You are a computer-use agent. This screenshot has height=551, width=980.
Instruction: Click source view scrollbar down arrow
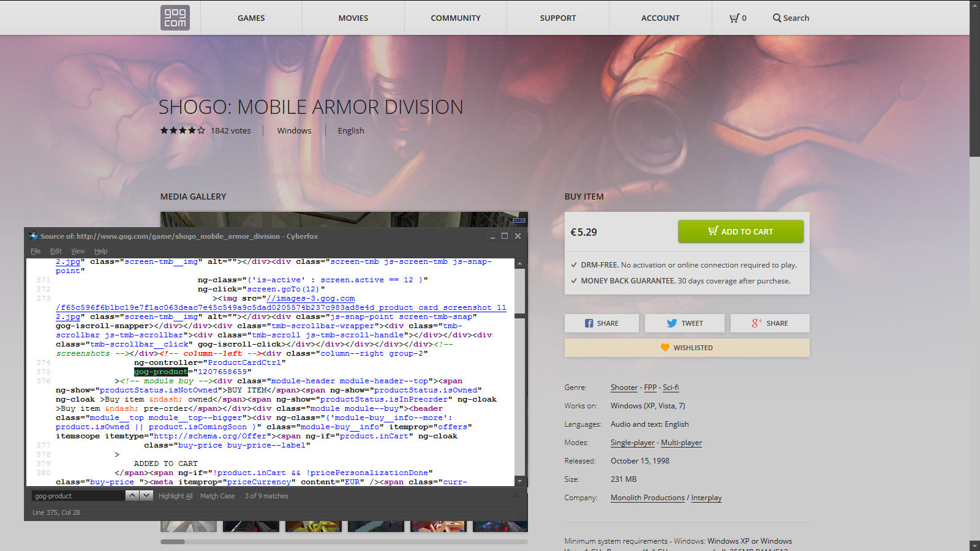click(x=519, y=481)
